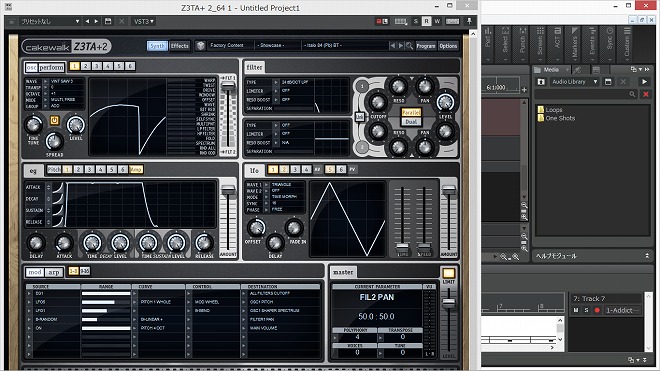Click the red X clear-search icon

[x=646, y=94]
